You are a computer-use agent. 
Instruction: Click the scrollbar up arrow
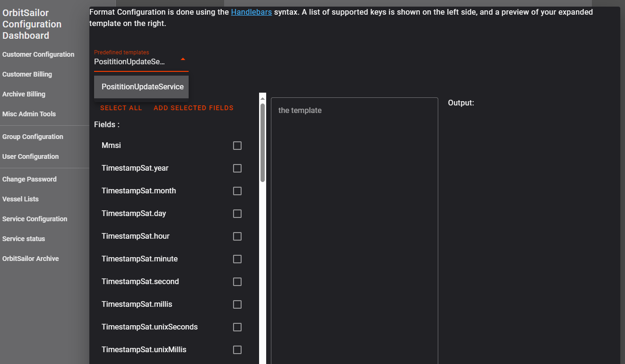click(x=262, y=98)
